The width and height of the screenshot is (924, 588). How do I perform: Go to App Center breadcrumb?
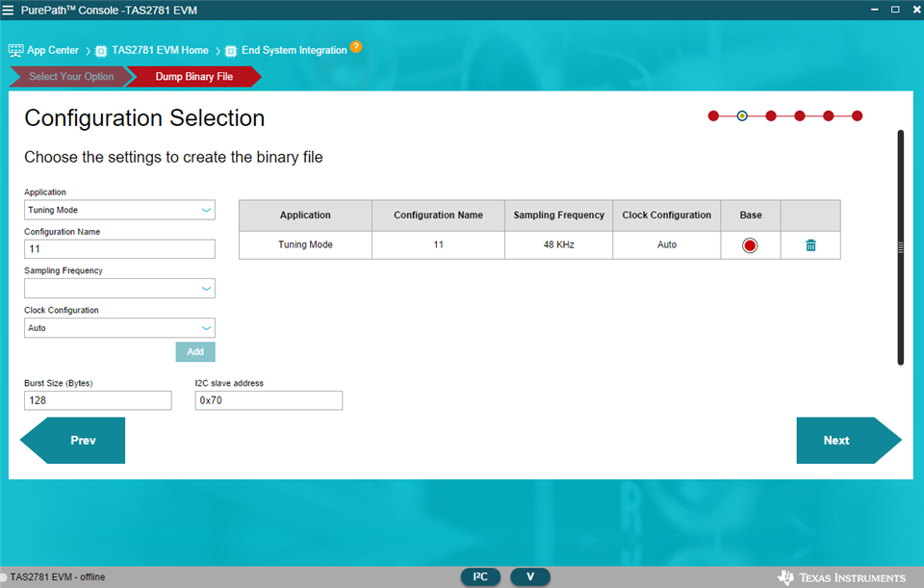[53, 51]
